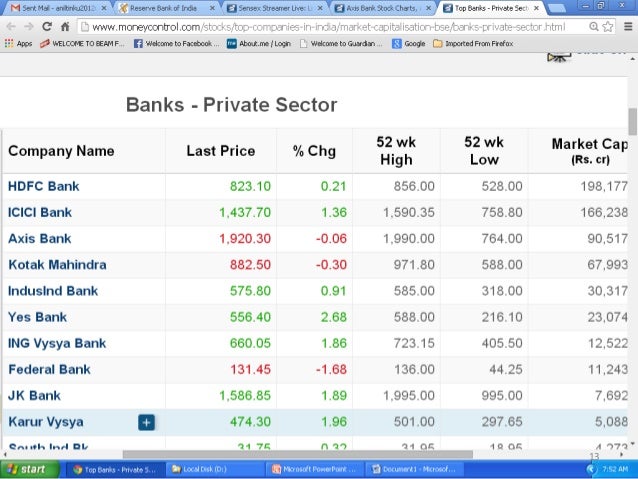This screenshot has width=638, height=479.
Task: Open the Imported From Firefox bookmarks folder
Action: [473, 43]
